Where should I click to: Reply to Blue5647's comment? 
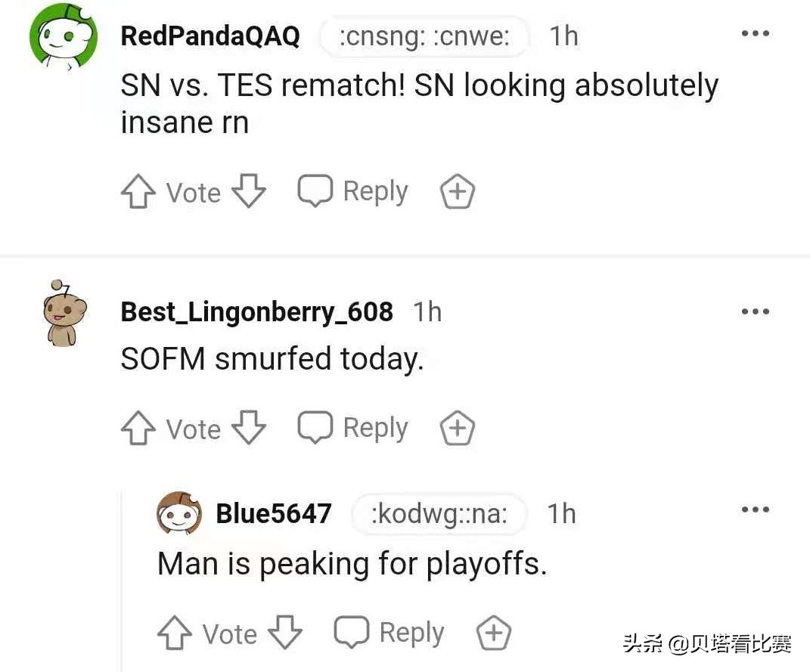click(x=388, y=633)
